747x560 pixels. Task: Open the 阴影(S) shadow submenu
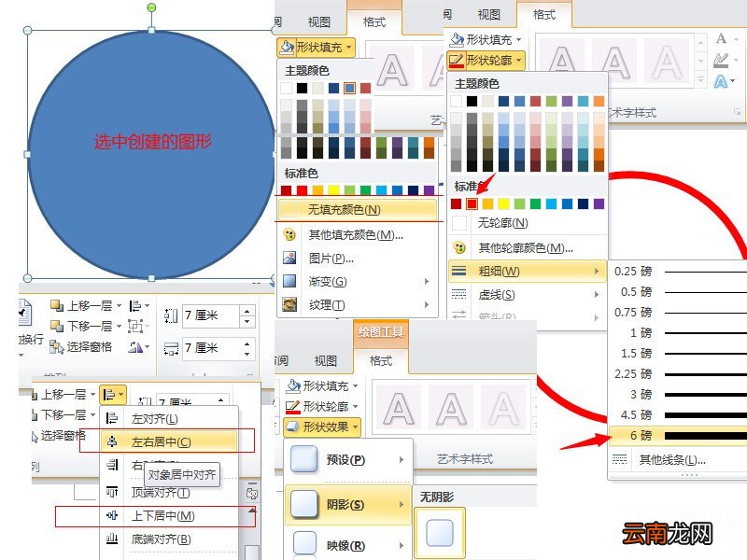coord(348,504)
